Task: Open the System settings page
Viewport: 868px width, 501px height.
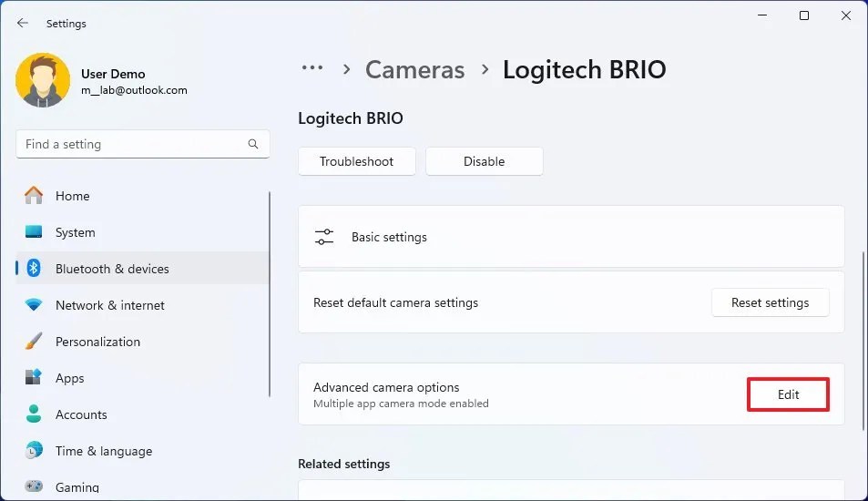Action: pos(143,232)
